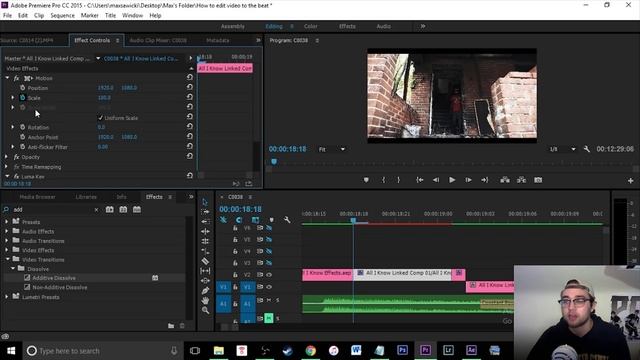The width and height of the screenshot is (640, 360).
Task: Select the Additive Dissolve transition
Action: [x=54, y=278]
